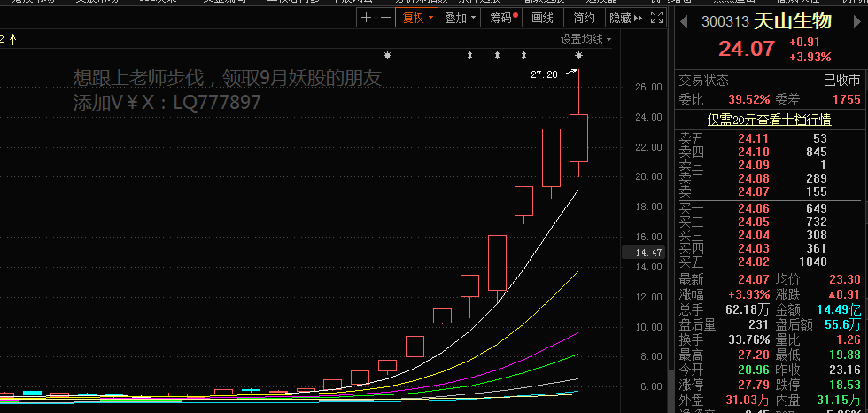Click 量比 value 1.26
This screenshot has height=413, width=868.
[x=849, y=339]
